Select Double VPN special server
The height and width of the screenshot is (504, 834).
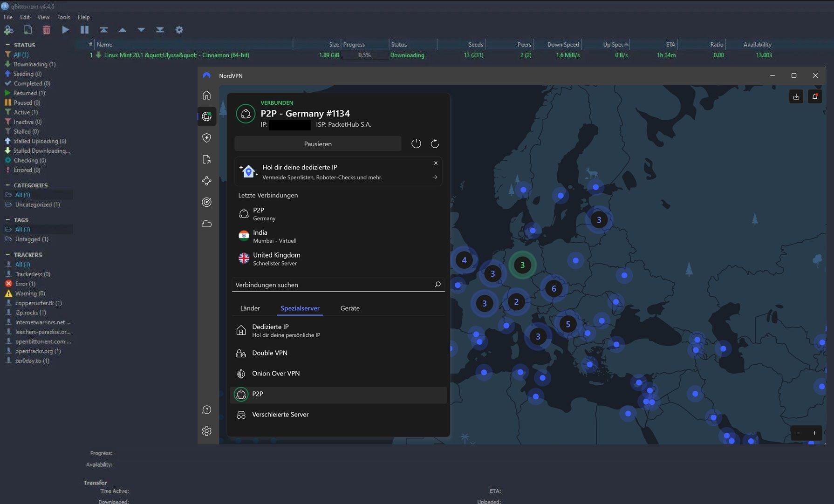338,353
